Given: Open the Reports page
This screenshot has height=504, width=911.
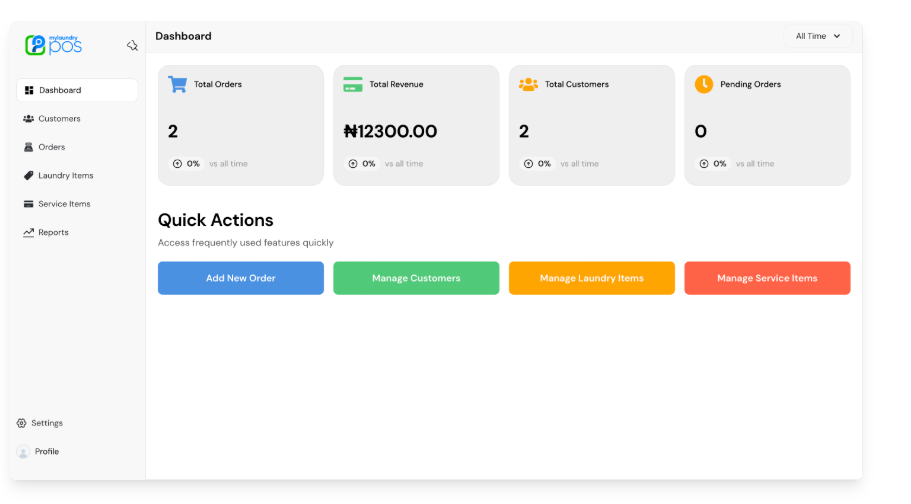Looking at the screenshot, I should pyautogui.click(x=53, y=233).
